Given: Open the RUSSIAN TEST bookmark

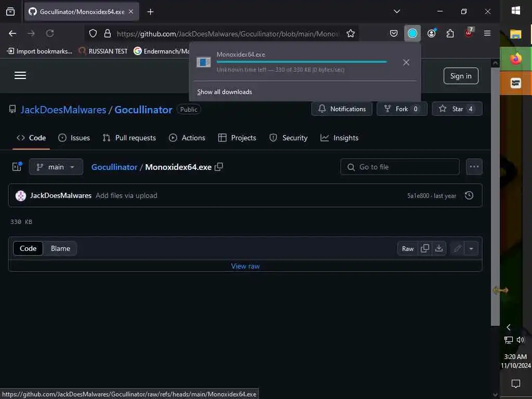Looking at the screenshot, I should [x=103, y=51].
